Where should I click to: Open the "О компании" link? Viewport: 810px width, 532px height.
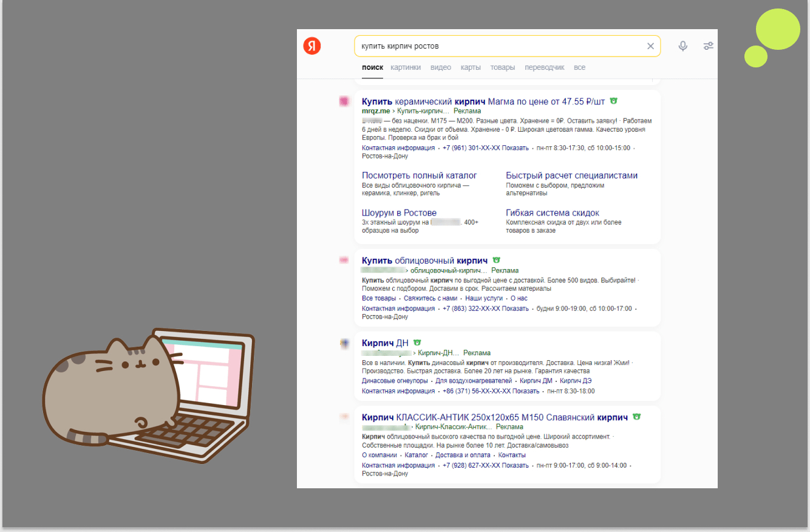coord(379,455)
